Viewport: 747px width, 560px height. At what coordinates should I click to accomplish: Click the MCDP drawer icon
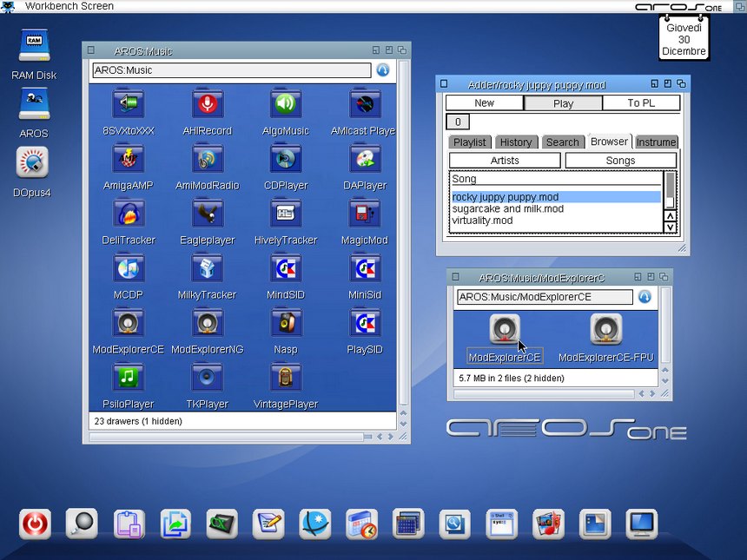(x=129, y=267)
